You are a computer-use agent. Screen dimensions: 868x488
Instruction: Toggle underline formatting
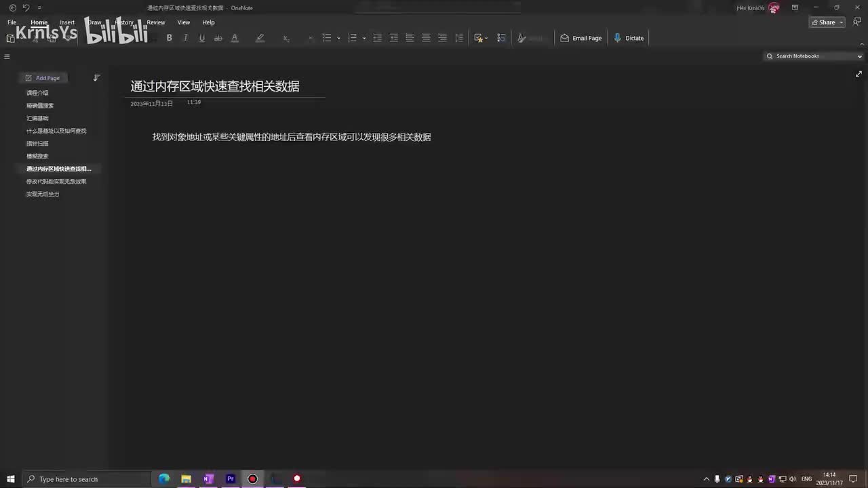(202, 38)
